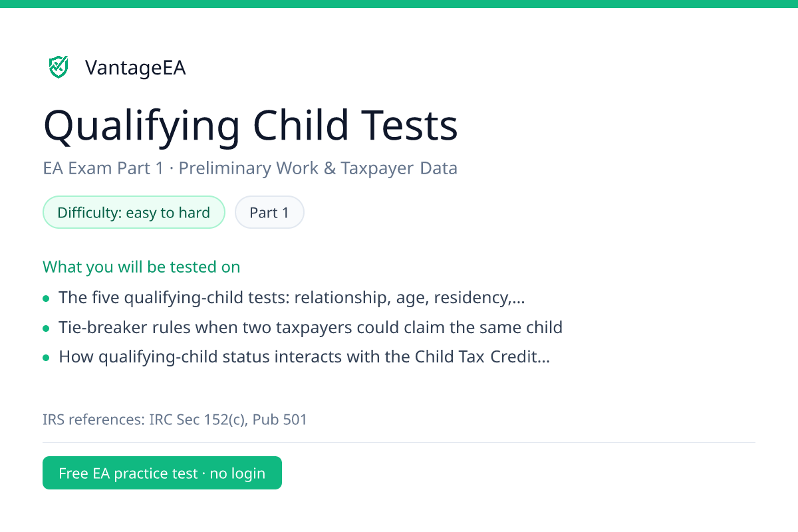Click the Preliminary Work & Taxpayer Data text
798x532 pixels.
[x=318, y=168]
